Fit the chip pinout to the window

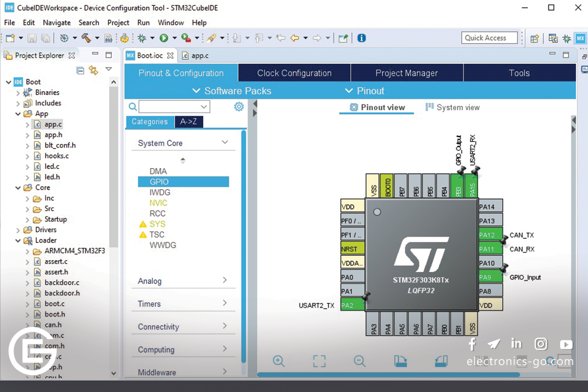point(318,361)
